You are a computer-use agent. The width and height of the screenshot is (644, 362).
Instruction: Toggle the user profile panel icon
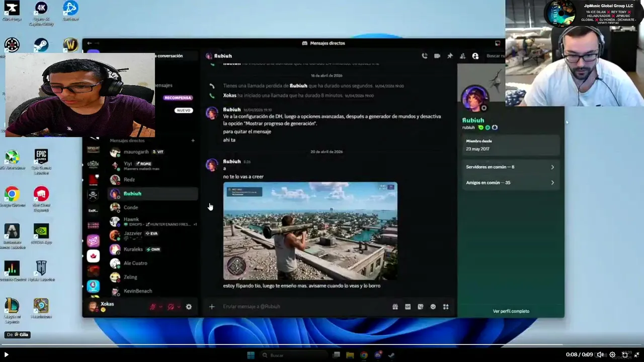tap(475, 56)
